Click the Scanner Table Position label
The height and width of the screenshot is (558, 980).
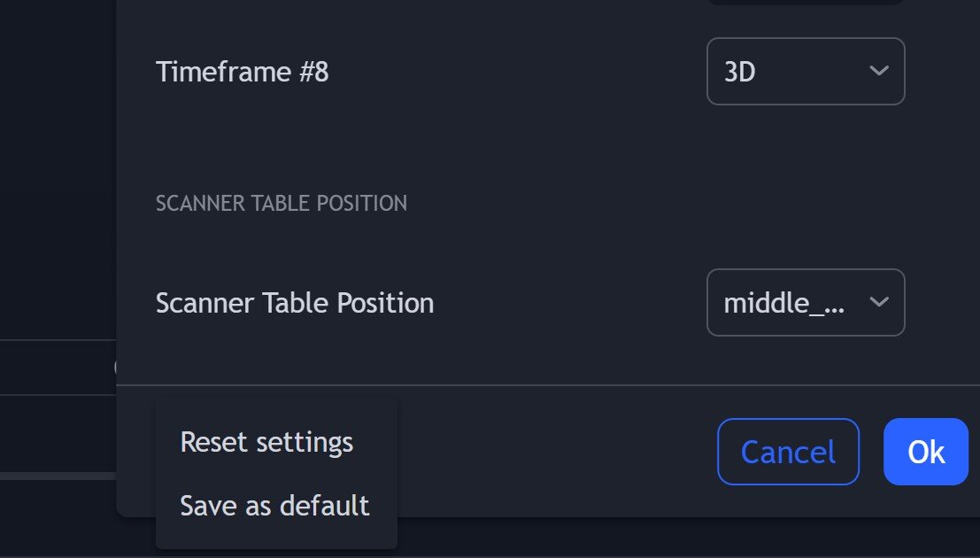[x=295, y=302]
